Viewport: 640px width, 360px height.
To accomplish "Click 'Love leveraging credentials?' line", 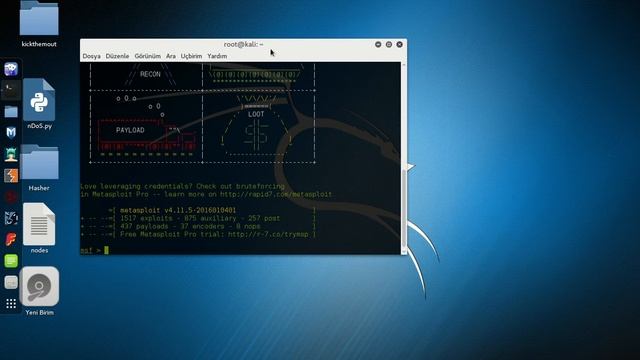I will coord(182,186).
